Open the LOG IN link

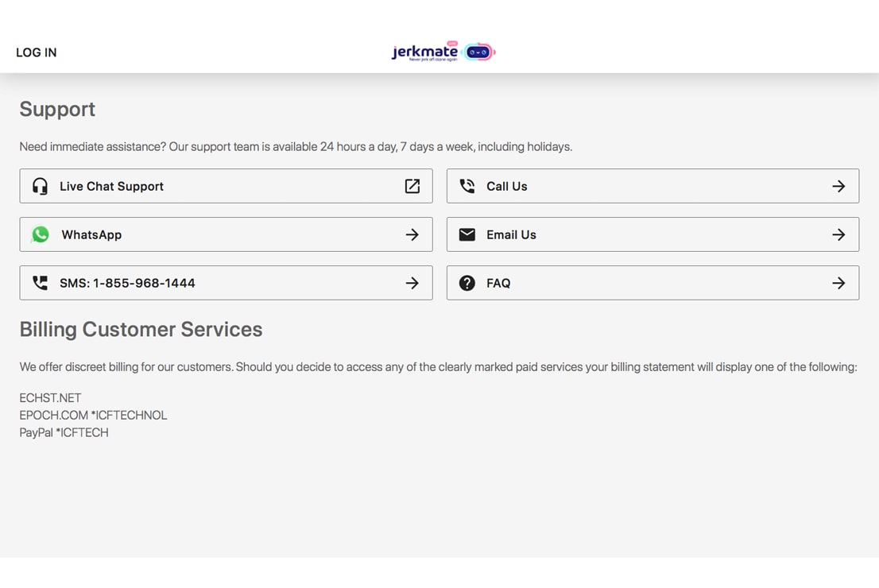37,52
